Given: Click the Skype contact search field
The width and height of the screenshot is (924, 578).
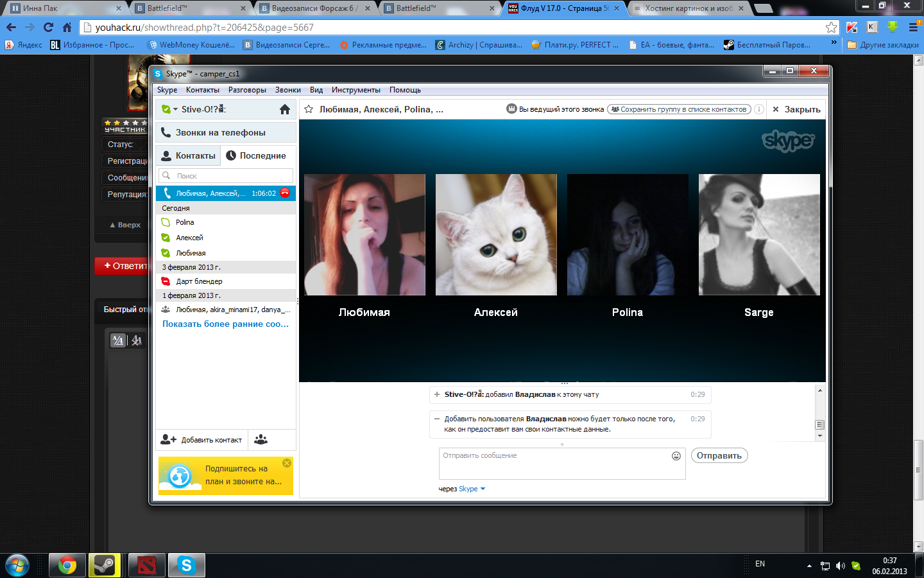Looking at the screenshot, I should click(226, 175).
